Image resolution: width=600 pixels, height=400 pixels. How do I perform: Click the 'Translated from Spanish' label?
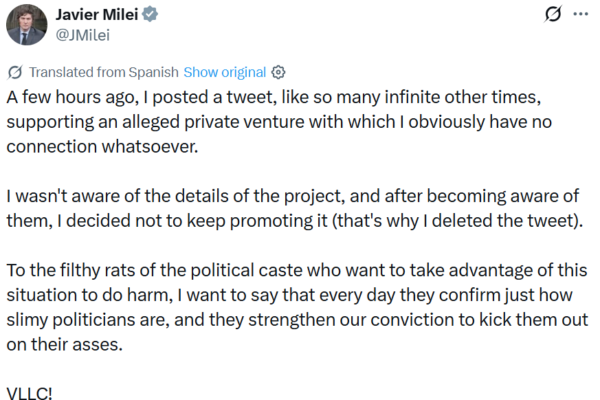click(x=104, y=72)
